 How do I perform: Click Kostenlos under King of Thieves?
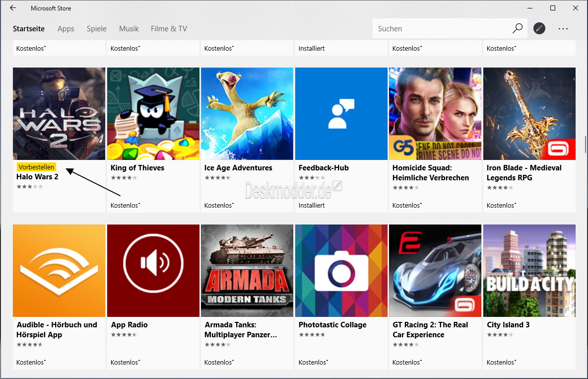125,205
